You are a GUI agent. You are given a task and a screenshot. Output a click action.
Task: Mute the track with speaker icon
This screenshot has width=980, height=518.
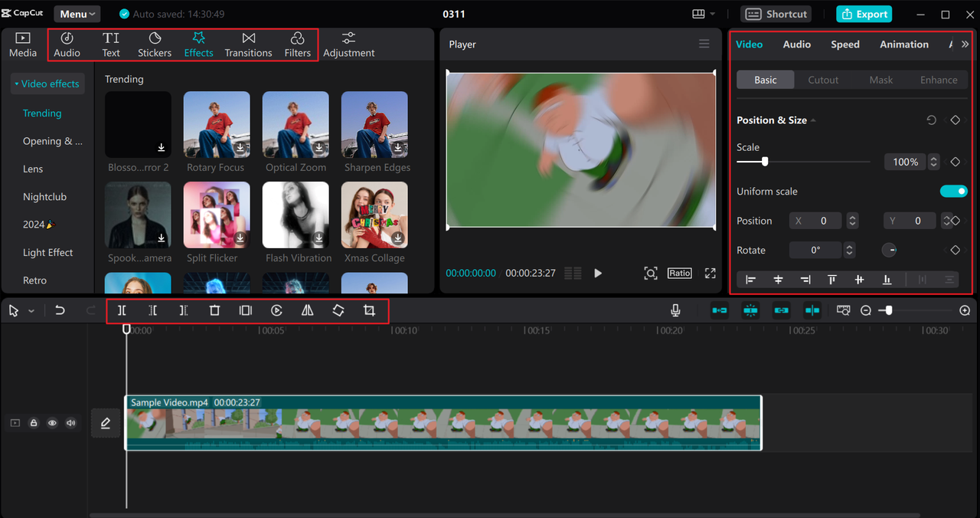(71, 423)
